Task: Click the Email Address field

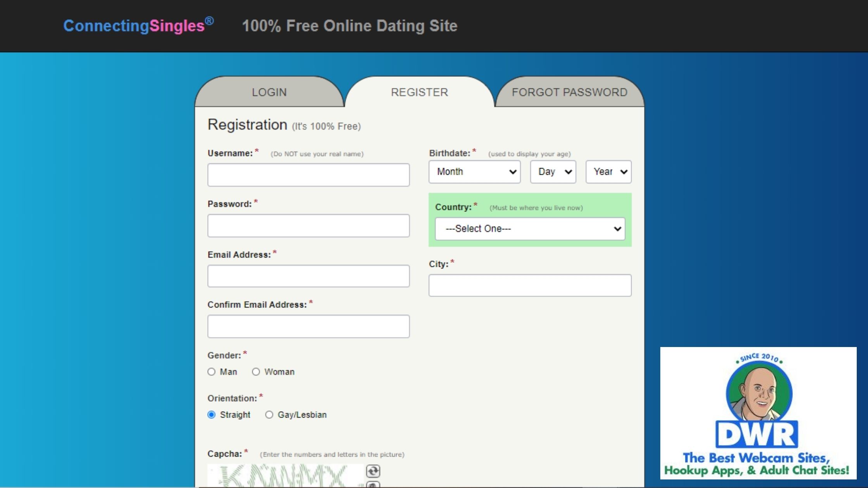Action: (308, 276)
